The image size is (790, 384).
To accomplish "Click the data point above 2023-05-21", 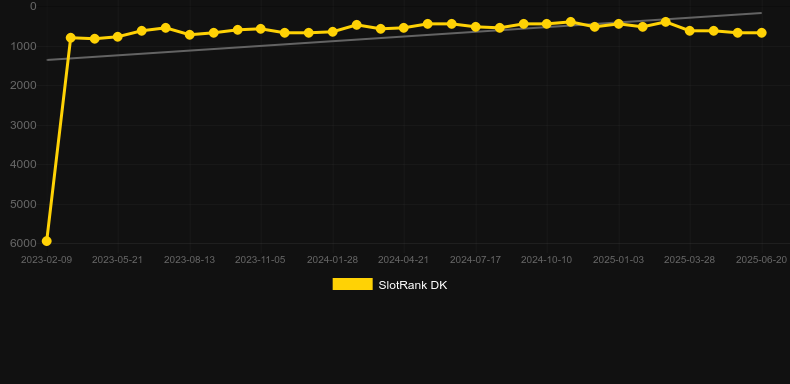I will coord(118,37).
